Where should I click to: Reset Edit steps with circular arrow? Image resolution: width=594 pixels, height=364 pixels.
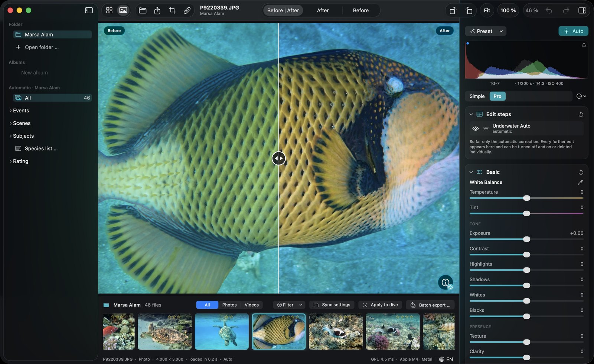click(x=581, y=114)
